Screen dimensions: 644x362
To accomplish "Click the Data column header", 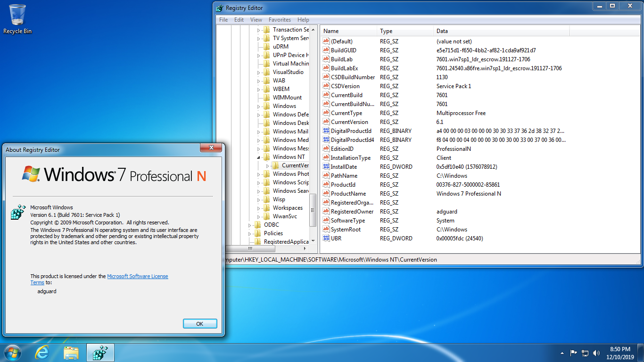I will coord(502,31).
